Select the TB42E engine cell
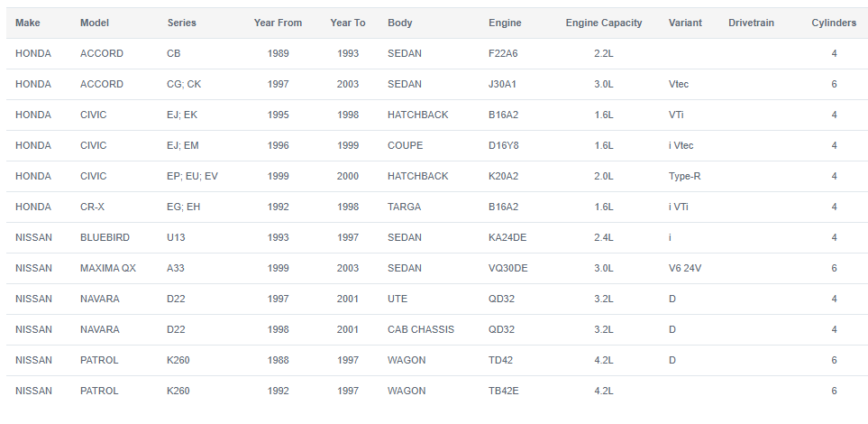 503,391
